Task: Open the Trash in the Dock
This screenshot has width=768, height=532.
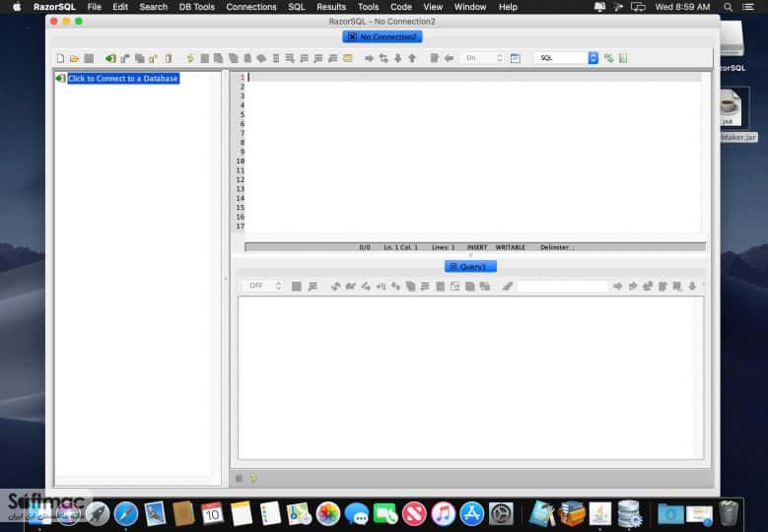Action: pos(729,513)
